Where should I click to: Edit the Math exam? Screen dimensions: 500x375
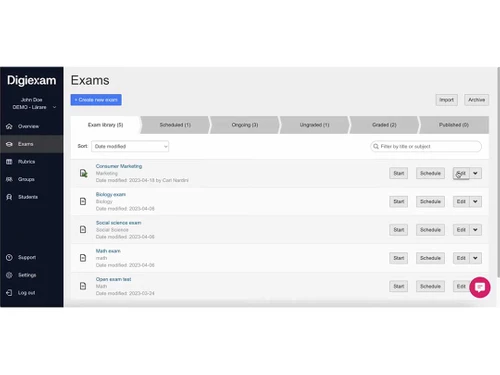pyautogui.click(x=461, y=258)
